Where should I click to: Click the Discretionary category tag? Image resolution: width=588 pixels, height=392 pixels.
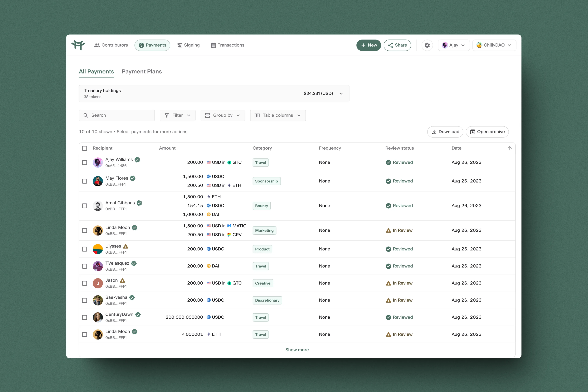(267, 300)
